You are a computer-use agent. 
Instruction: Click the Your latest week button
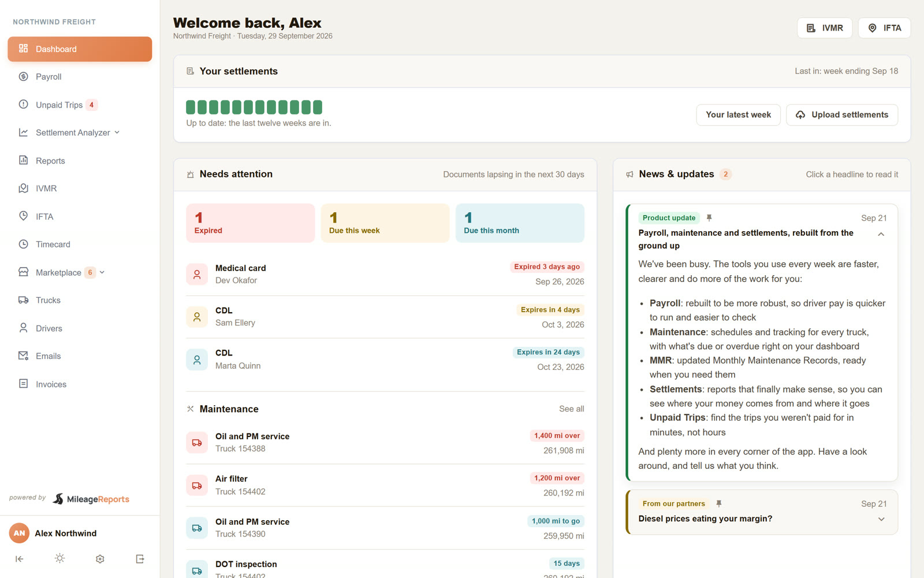738,115
